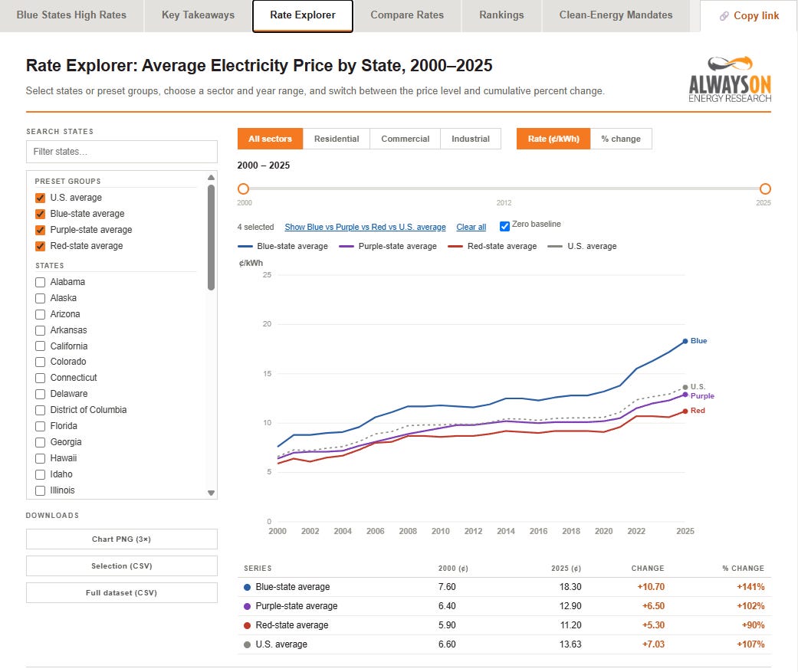Uncheck the U.S. average preset group
Image resolution: width=798 pixels, height=672 pixels.
click(40, 198)
